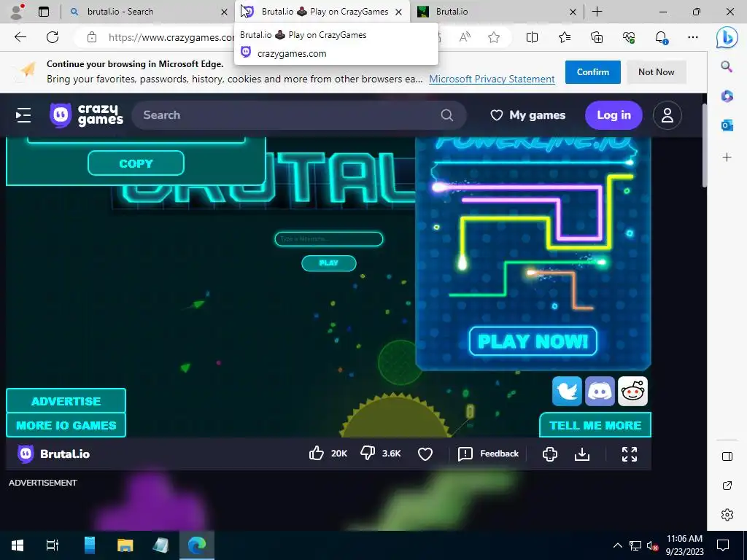Click the ADVERTISE button

66,401
